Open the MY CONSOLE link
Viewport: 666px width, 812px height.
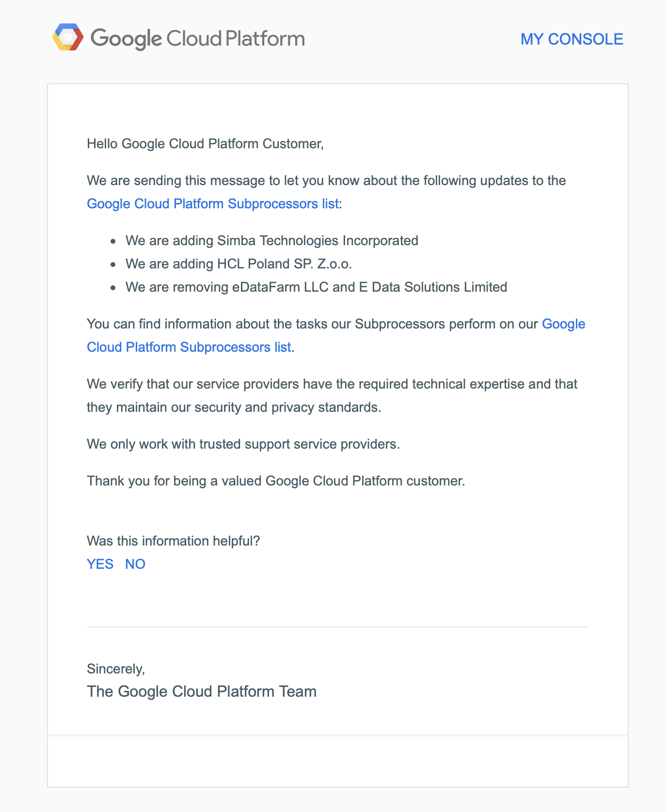pos(572,39)
